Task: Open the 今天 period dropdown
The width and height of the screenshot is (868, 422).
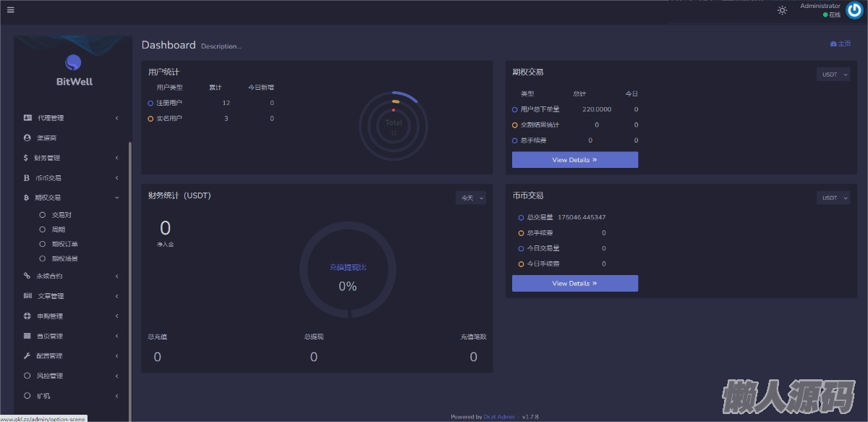Action: (471, 198)
